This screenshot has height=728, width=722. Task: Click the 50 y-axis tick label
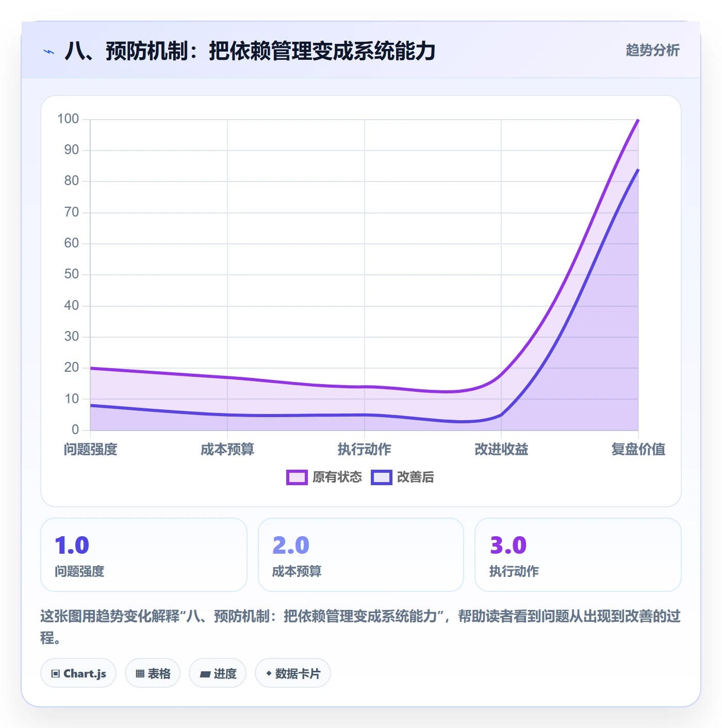[72, 274]
